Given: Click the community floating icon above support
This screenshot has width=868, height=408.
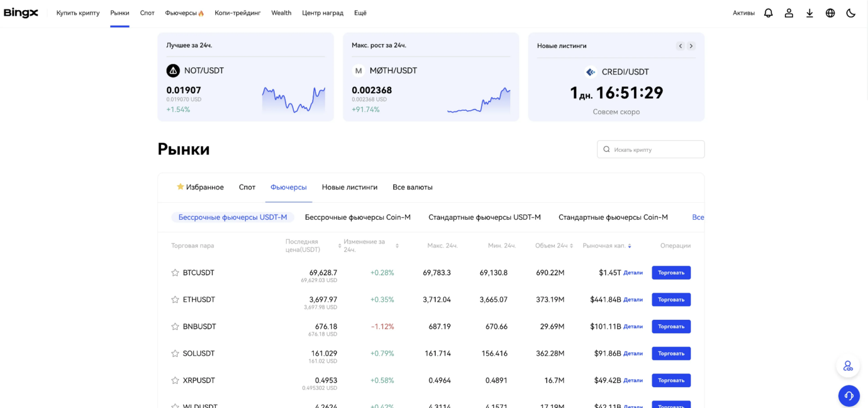Looking at the screenshot, I should click(x=848, y=366).
